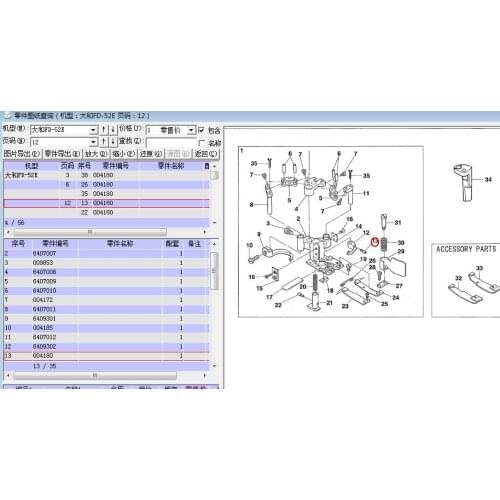Viewport: 500px width, 500px height.
Task: Click the 过滤 filter button
Action: point(151,154)
